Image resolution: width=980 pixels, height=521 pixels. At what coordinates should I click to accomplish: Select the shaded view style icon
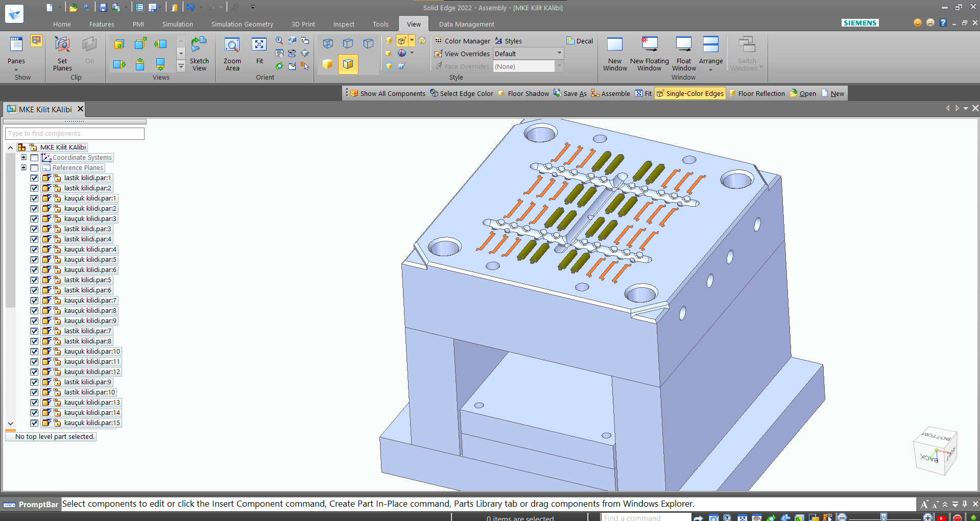pyautogui.click(x=328, y=64)
